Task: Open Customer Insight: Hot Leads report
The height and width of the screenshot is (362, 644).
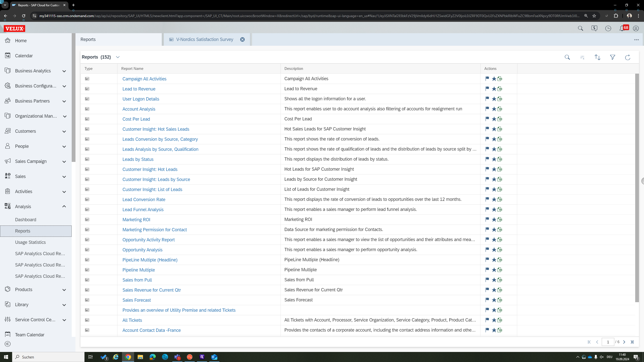Action: [x=150, y=169]
